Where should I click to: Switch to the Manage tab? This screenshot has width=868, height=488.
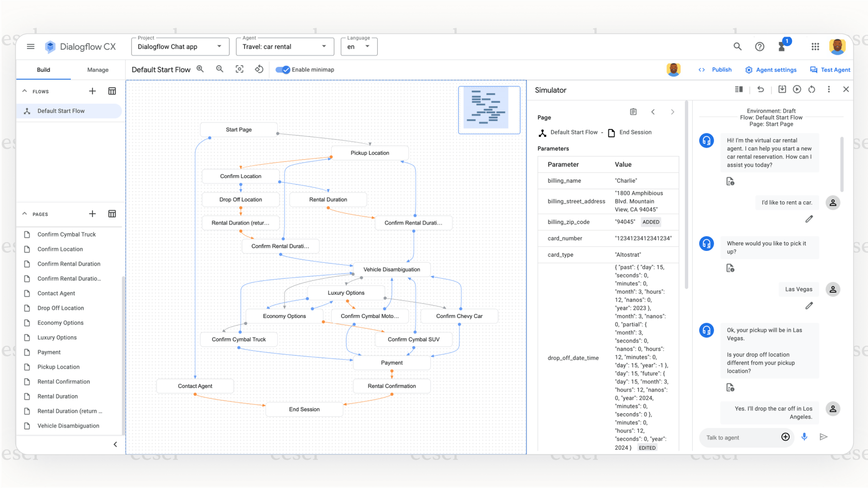click(98, 70)
